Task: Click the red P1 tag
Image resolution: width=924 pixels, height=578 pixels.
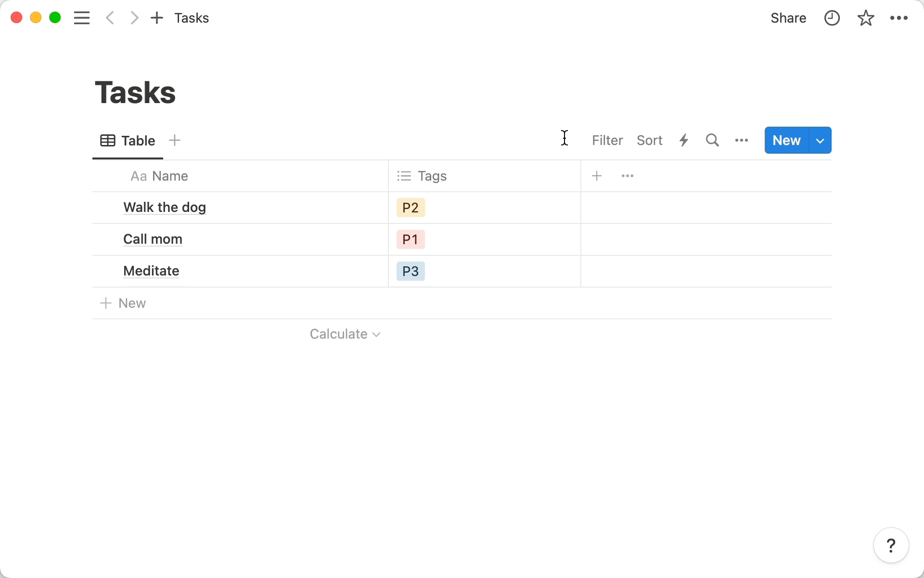Action: [x=411, y=239]
